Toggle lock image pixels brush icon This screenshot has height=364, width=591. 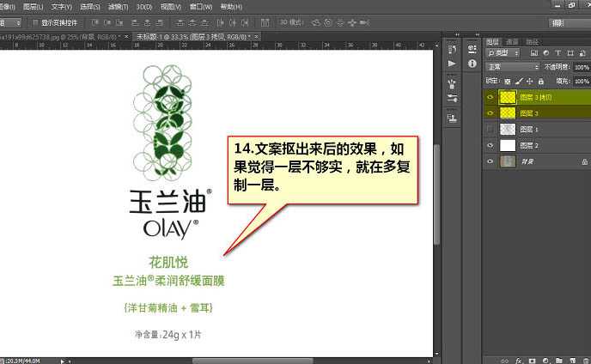tap(519, 81)
